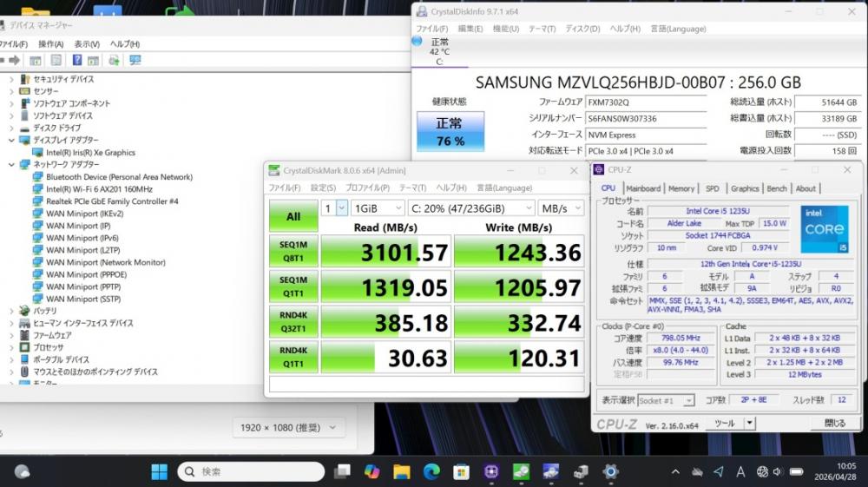Click the show/hide console tree toolbar icon
Image resolution: width=868 pixels, height=487 pixels.
[x=36, y=60]
